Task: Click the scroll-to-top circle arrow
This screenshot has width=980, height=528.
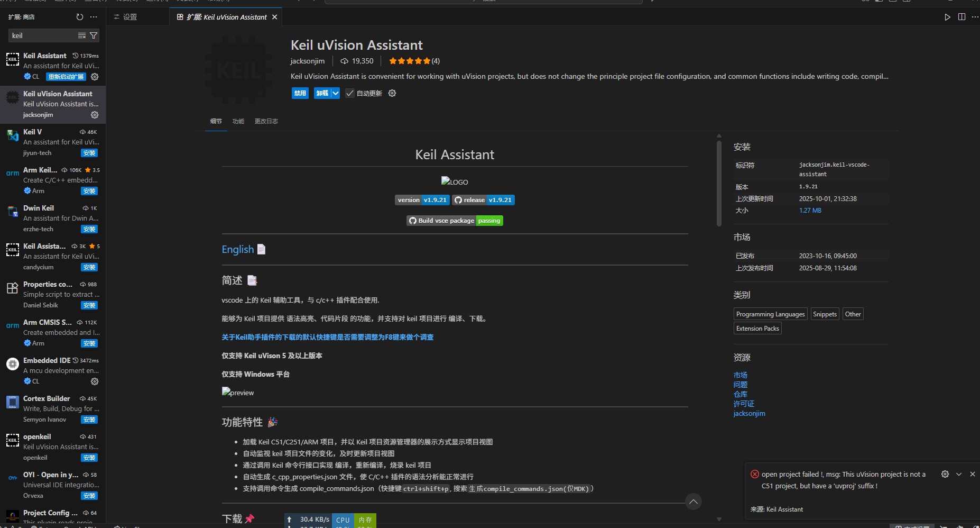Action: coord(693,502)
